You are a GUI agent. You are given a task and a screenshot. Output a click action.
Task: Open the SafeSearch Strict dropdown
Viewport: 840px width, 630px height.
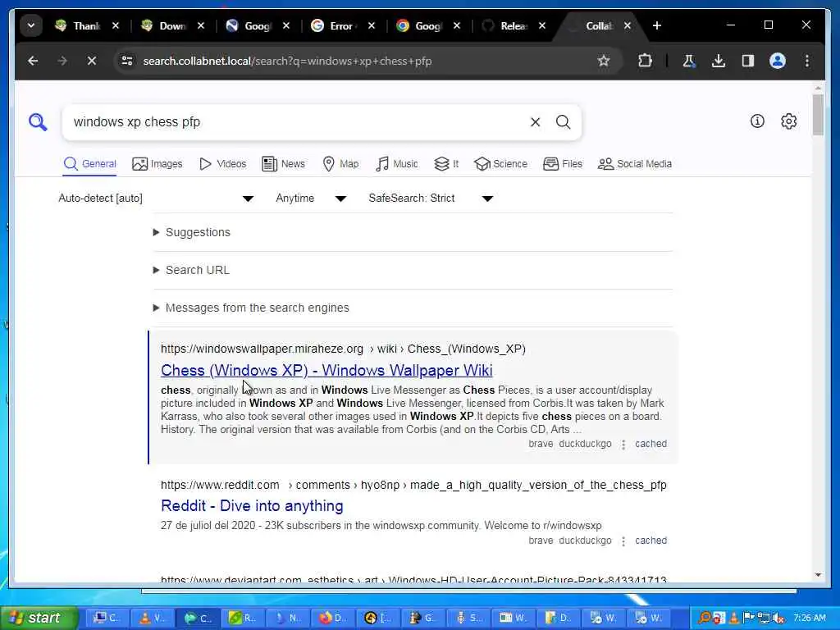[x=431, y=199]
